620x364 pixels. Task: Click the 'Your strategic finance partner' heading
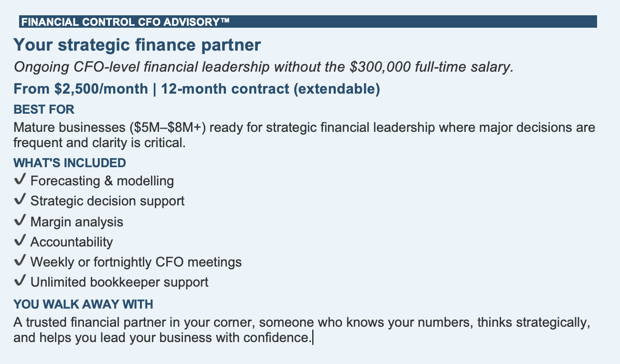tap(137, 45)
